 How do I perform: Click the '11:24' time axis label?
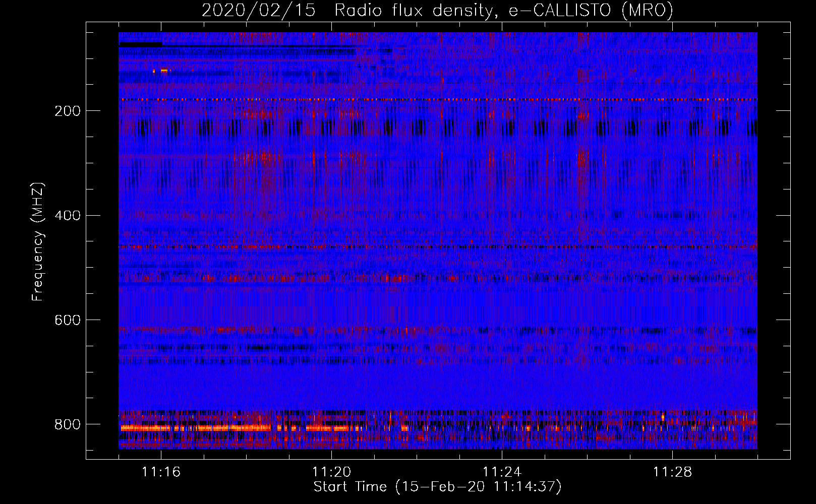[502, 472]
